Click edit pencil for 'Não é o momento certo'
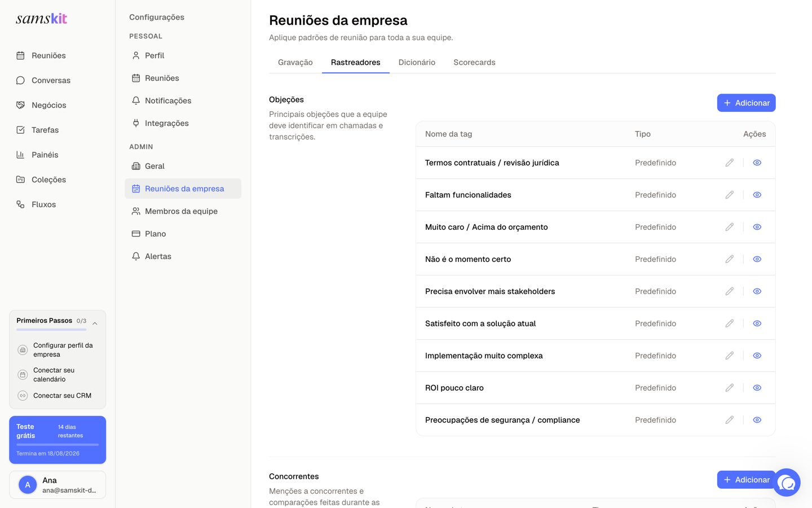Viewport: 812px width, 508px height. coord(729,259)
